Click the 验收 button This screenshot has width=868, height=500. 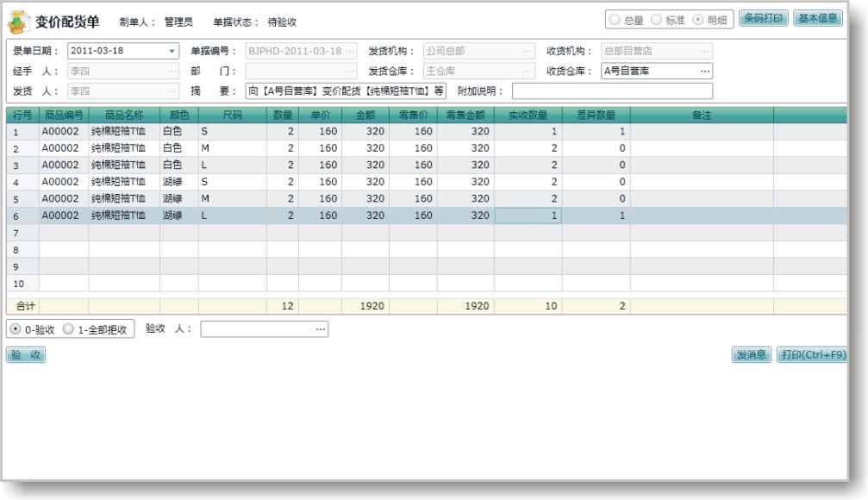(26, 354)
